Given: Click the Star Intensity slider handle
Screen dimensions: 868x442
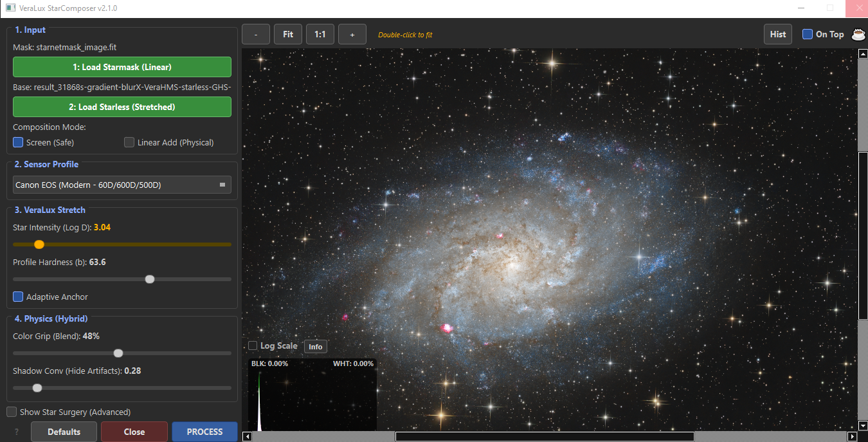Looking at the screenshot, I should (x=39, y=244).
